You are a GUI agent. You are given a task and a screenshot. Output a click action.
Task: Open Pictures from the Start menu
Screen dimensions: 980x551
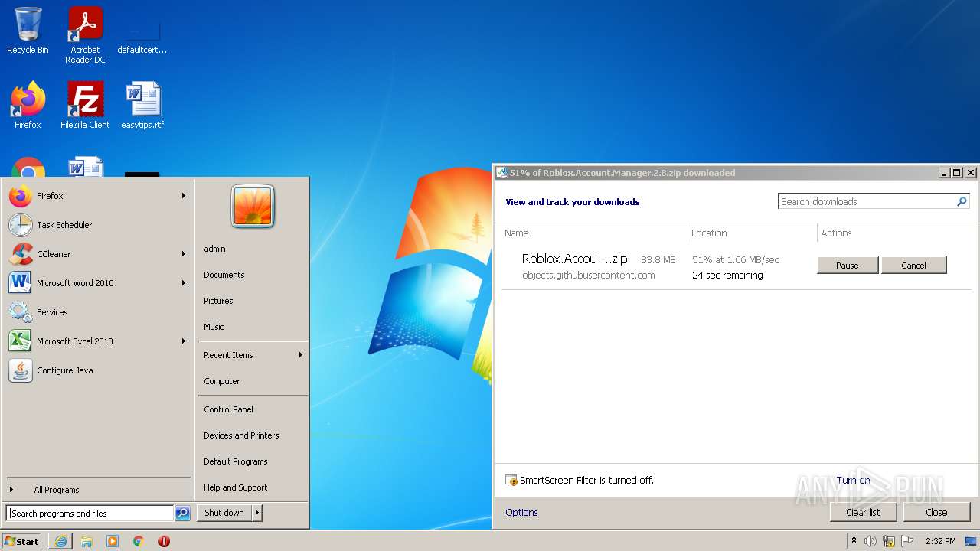(218, 301)
